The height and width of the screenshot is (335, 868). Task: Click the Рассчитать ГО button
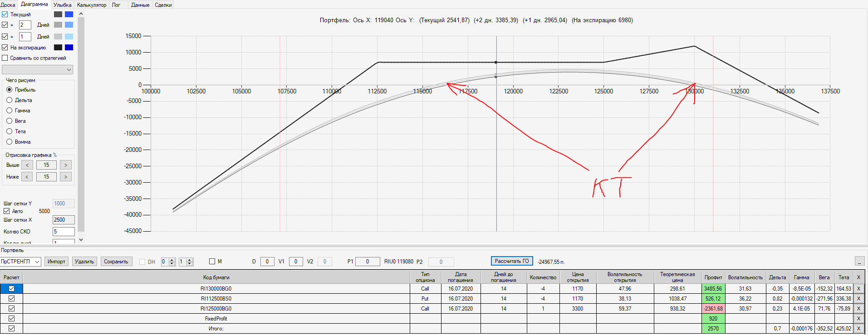coord(512,261)
